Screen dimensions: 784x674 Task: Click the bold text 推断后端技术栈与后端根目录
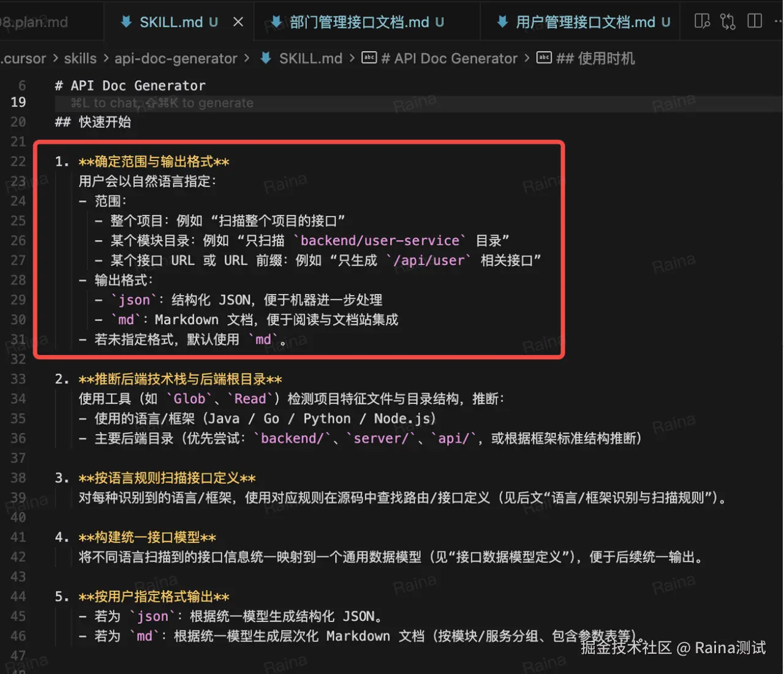click(x=180, y=379)
